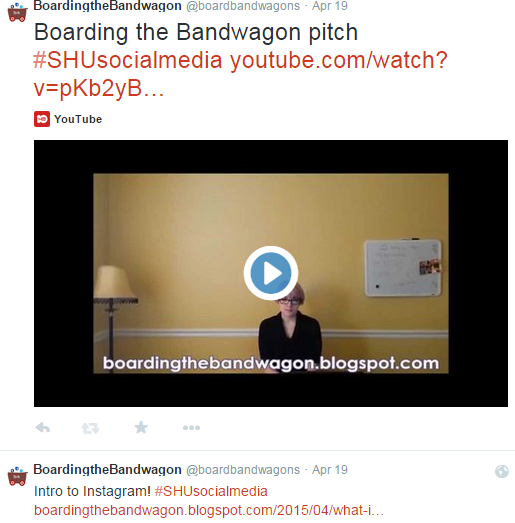
Task: Open the three-dot more options menu
Action: (x=191, y=428)
